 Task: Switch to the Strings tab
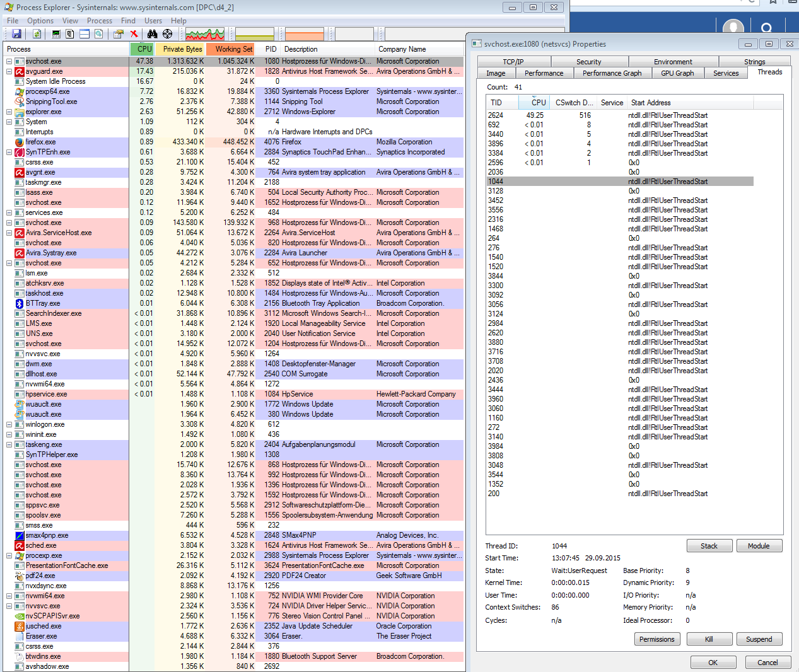point(754,62)
